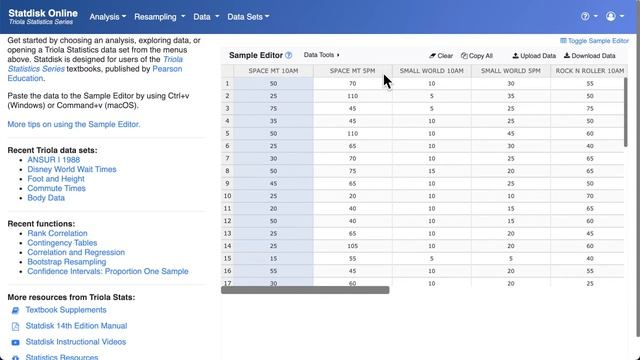The image size is (640, 360).
Task: Expand the Data Tools dropdown
Action: (322, 55)
